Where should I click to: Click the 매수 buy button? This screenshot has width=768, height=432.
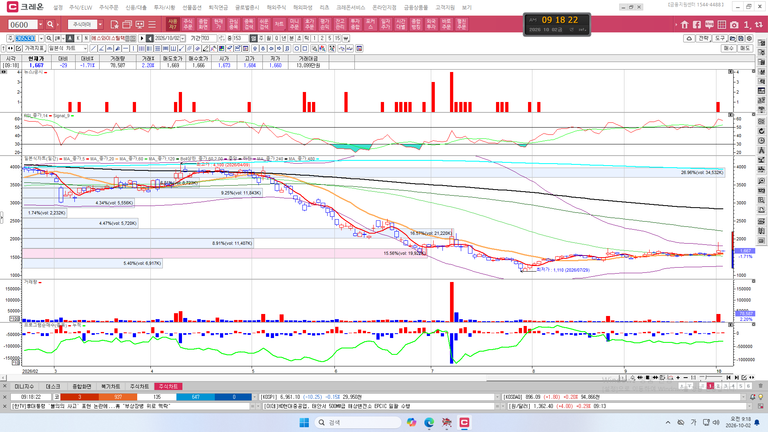pos(729,48)
